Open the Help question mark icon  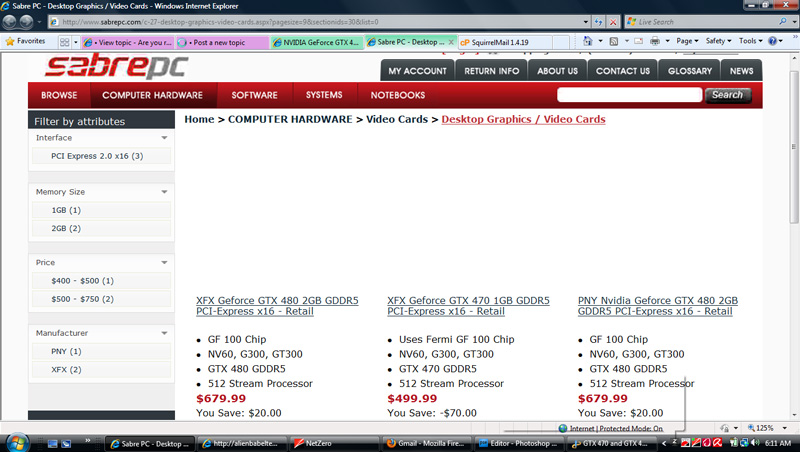pyautogui.click(x=772, y=41)
